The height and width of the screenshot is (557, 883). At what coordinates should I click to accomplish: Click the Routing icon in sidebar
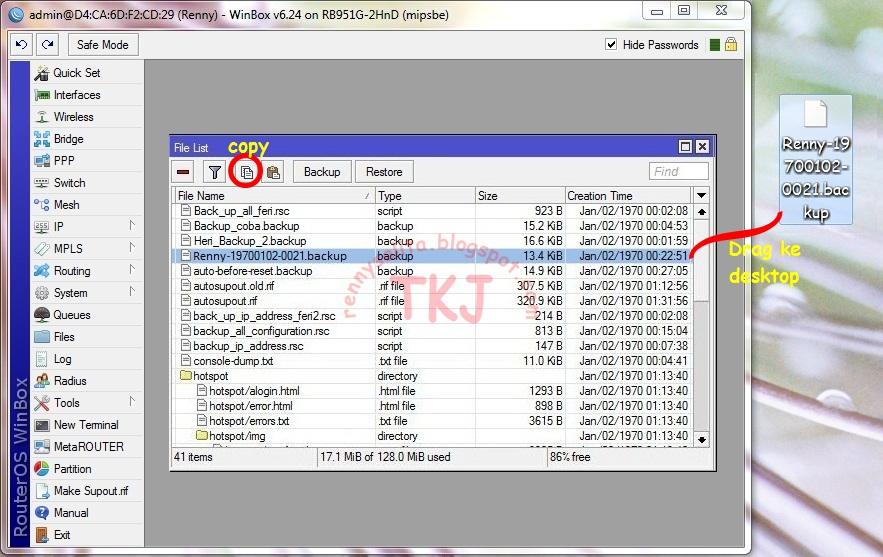coord(42,271)
